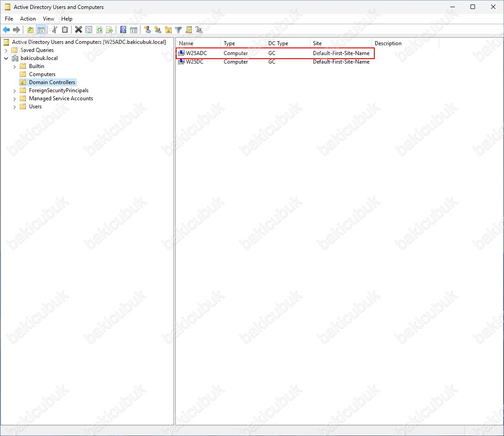The image size is (504, 436).
Task: Select Domain Controllers OU
Action: coord(52,82)
